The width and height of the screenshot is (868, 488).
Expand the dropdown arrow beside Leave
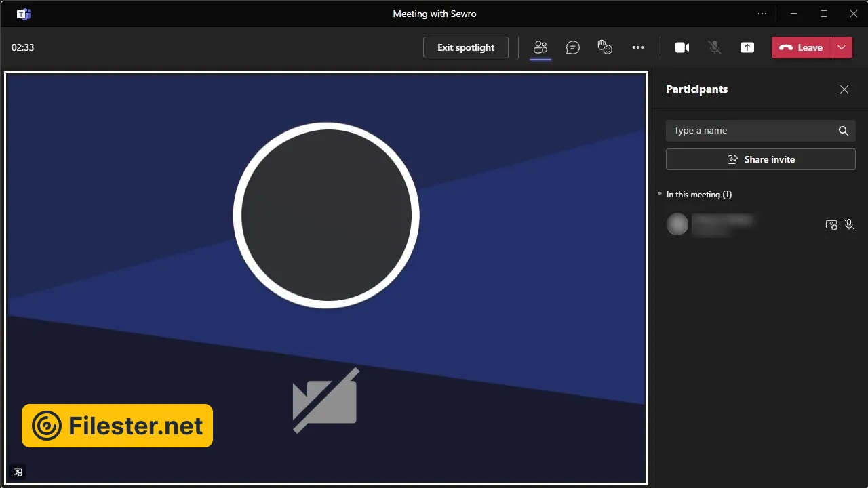click(842, 47)
